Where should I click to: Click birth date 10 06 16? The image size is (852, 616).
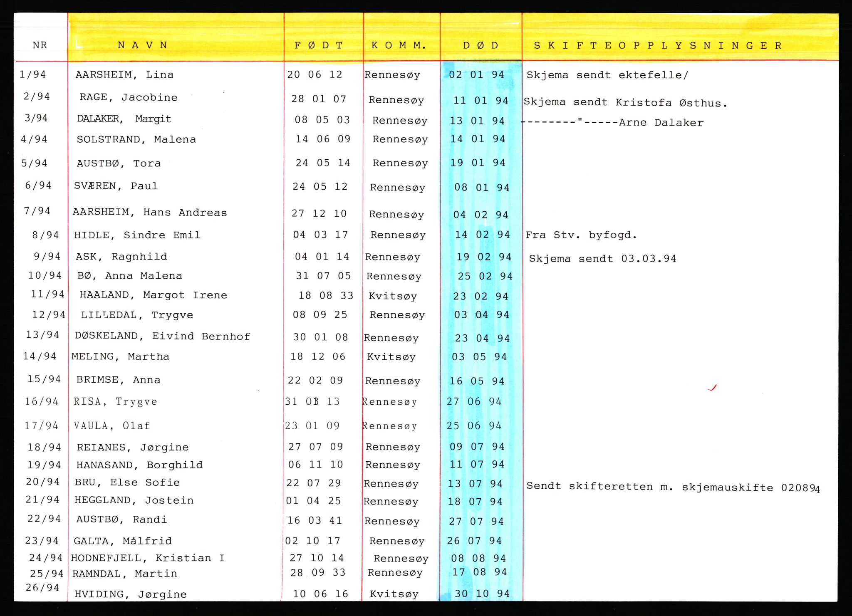(x=321, y=594)
